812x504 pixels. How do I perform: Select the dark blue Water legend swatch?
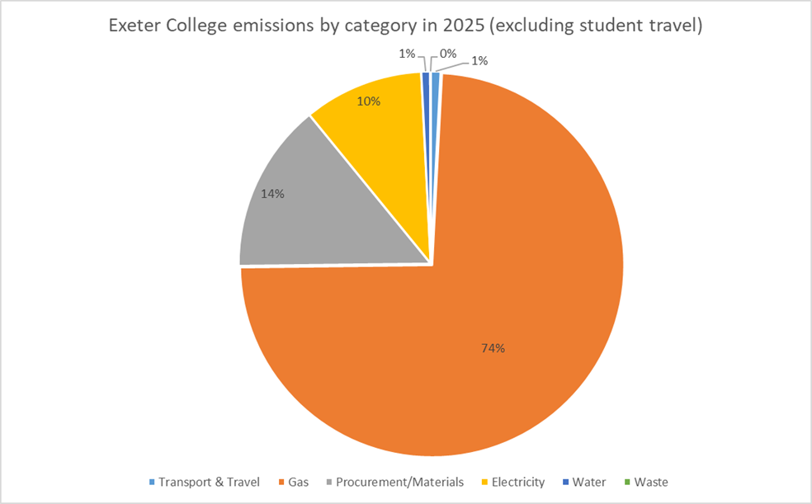click(x=566, y=482)
